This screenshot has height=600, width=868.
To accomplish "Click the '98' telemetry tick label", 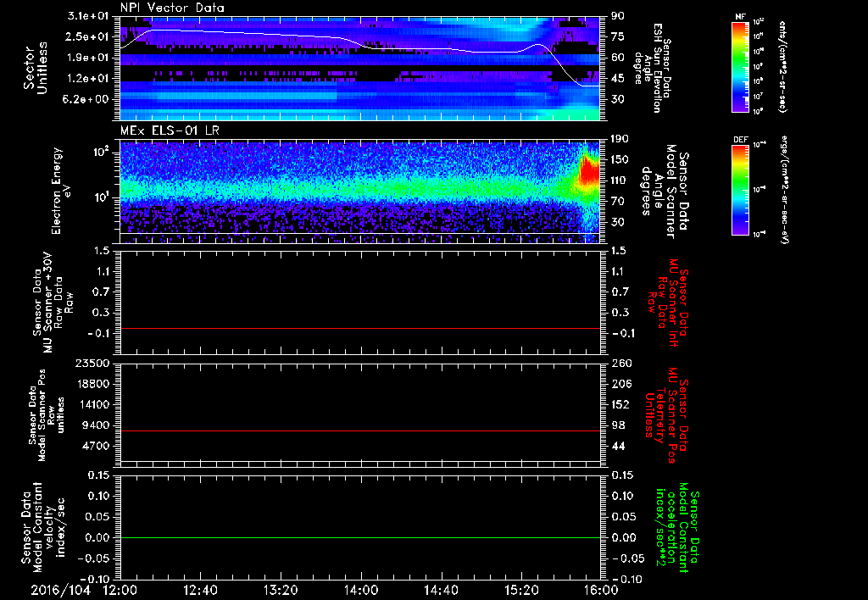I will (x=618, y=425).
